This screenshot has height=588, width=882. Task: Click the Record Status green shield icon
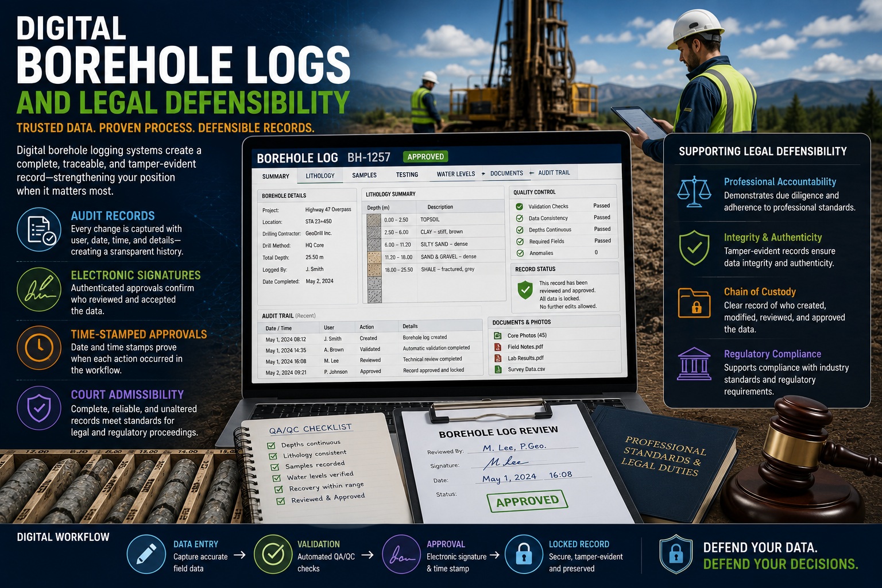tap(525, 290)
